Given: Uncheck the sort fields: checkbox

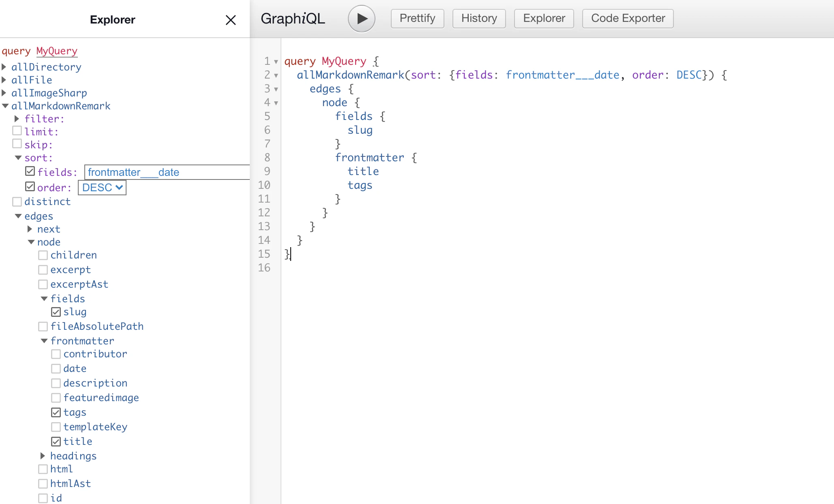Looking at the screenshot, I should pyautogui.click(x=30, y=171).
